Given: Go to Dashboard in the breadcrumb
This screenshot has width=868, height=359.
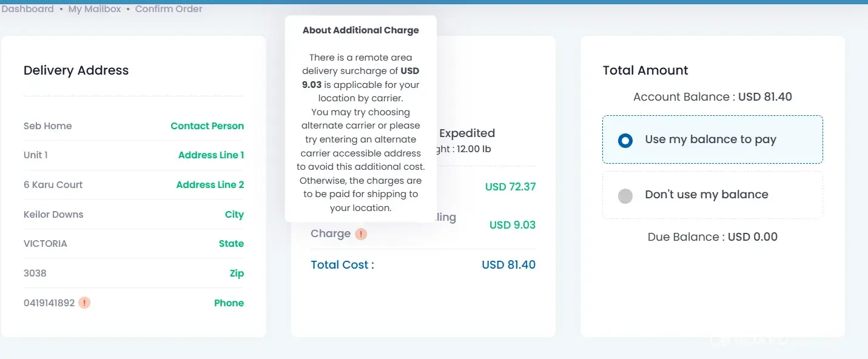Looking at the screenshot, I should [28, 9].
